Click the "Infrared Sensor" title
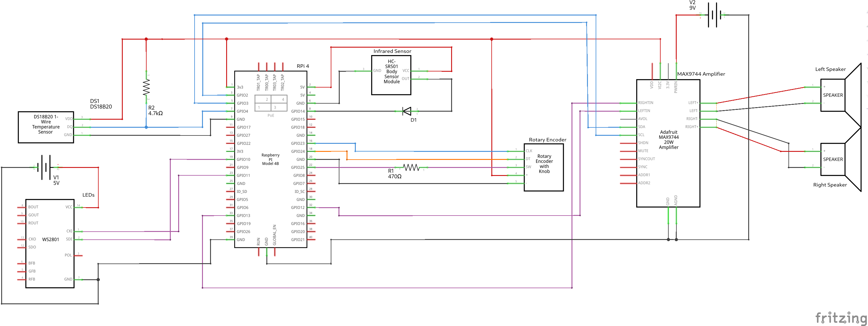 point(392,51)
